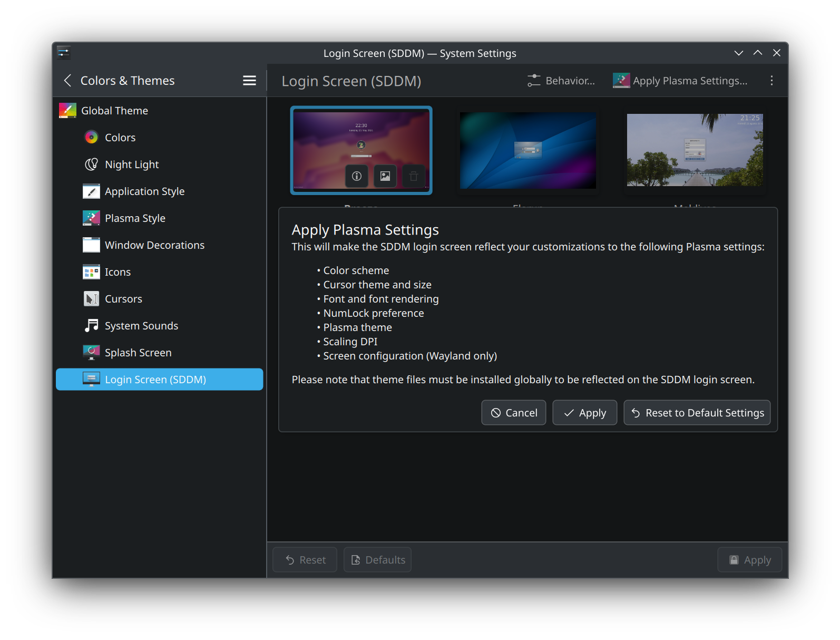Click the Breeze theme delete icon

(414, 176)
